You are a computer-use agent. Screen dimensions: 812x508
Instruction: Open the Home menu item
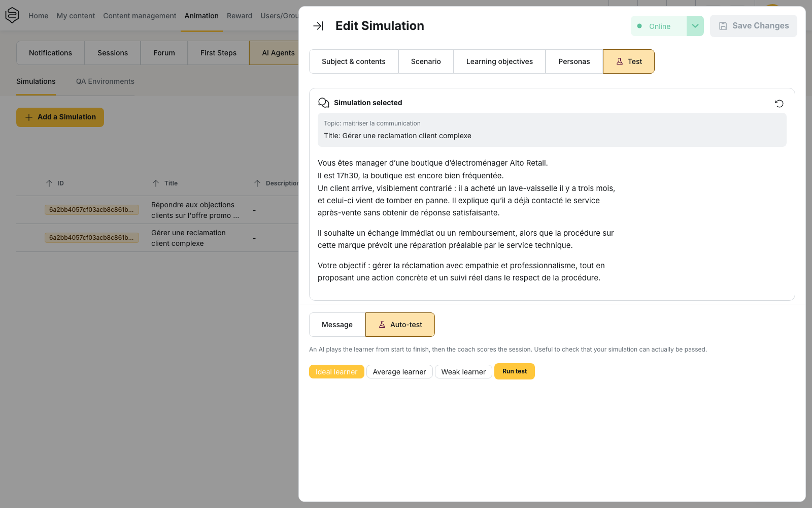coord(39,16)
